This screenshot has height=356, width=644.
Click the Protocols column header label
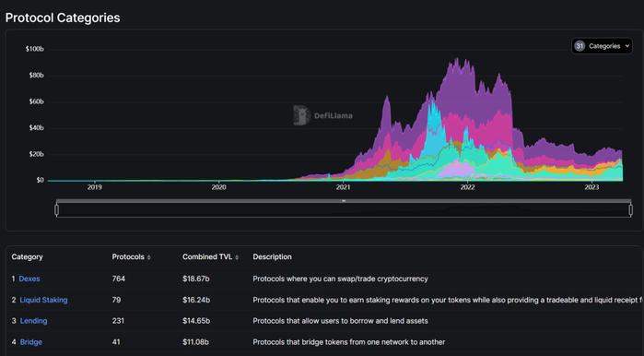[x=128, y=257]
